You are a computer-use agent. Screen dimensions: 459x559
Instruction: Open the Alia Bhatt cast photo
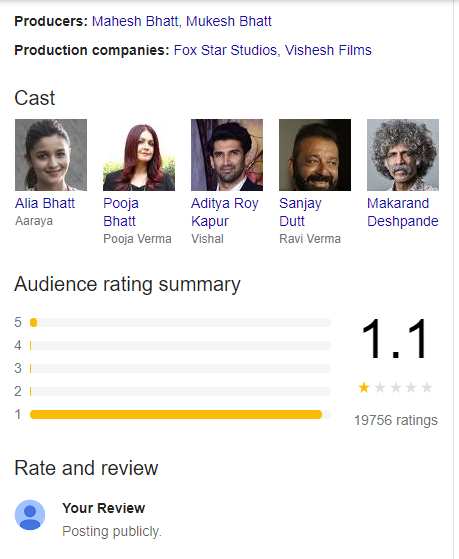(x=51, y=155)
